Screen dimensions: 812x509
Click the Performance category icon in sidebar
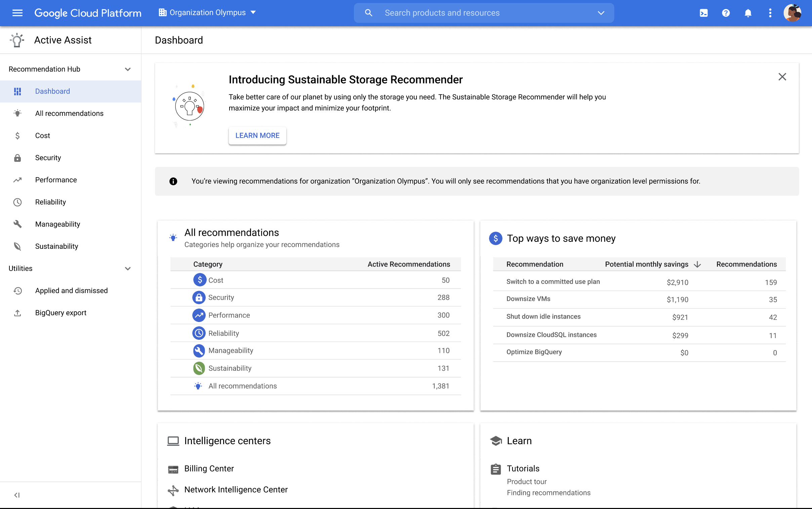[16, 179]
